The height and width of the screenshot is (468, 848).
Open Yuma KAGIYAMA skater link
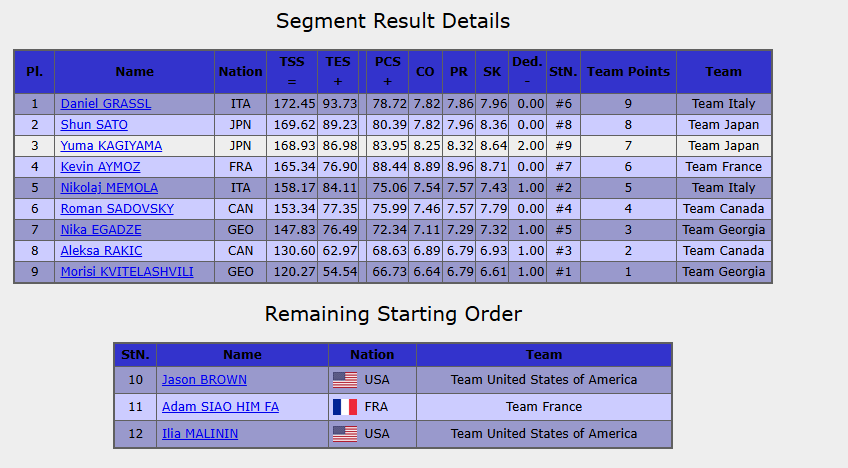[x=111, y=146]
